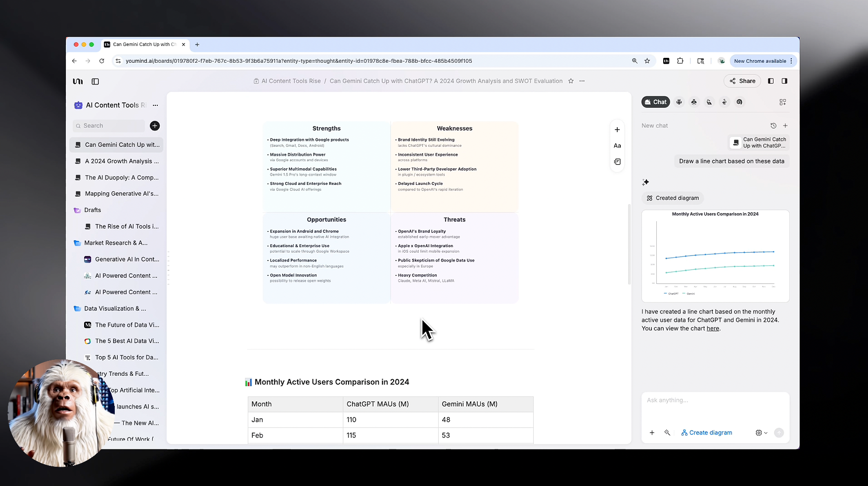Screen dimensions: 868x486
Task: Select the bee assistant icon
Action: tap(694, 102)
